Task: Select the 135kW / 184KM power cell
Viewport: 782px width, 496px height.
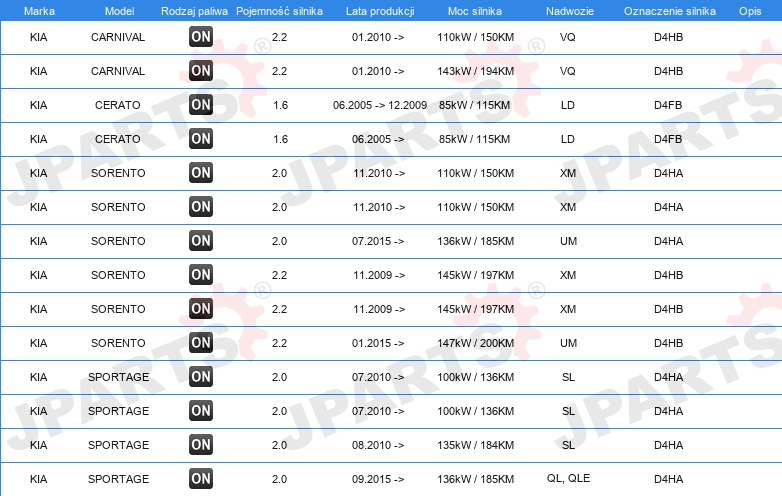Action: tap(475, 445)
